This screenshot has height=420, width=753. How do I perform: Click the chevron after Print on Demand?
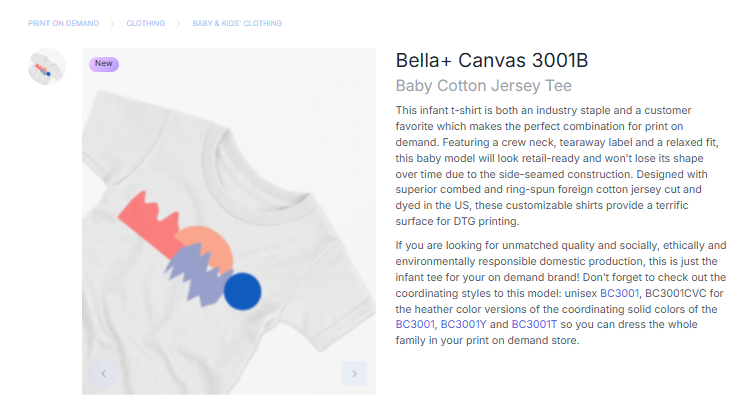[113, 23]
